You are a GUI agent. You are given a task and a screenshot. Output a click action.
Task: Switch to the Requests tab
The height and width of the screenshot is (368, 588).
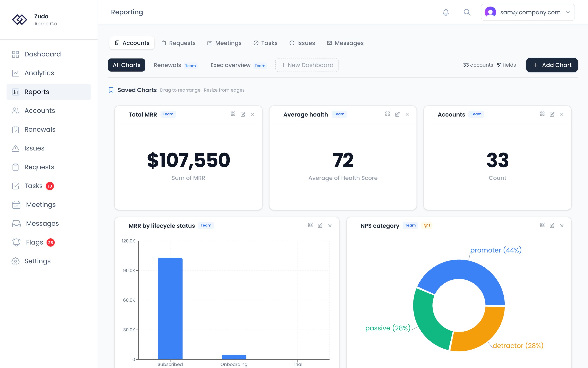click(x=179, y=43)
